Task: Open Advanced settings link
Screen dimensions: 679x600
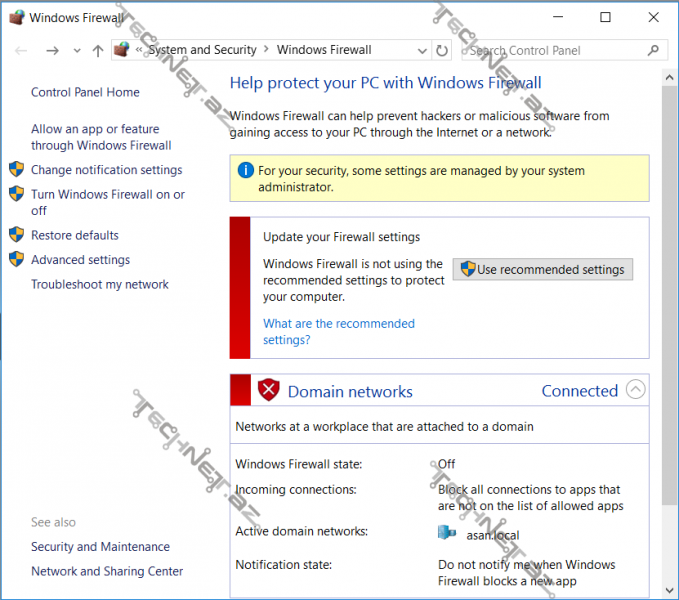Action: coord(80,260)
